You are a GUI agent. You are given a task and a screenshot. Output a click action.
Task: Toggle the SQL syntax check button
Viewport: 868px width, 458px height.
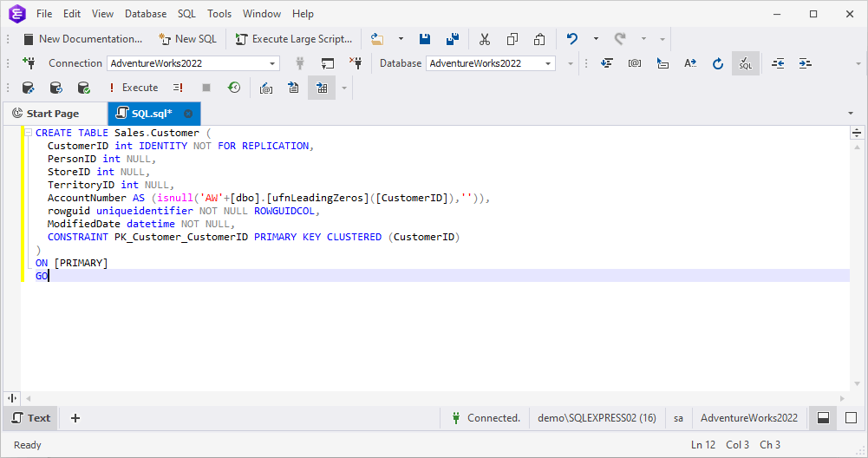(746, 63)
